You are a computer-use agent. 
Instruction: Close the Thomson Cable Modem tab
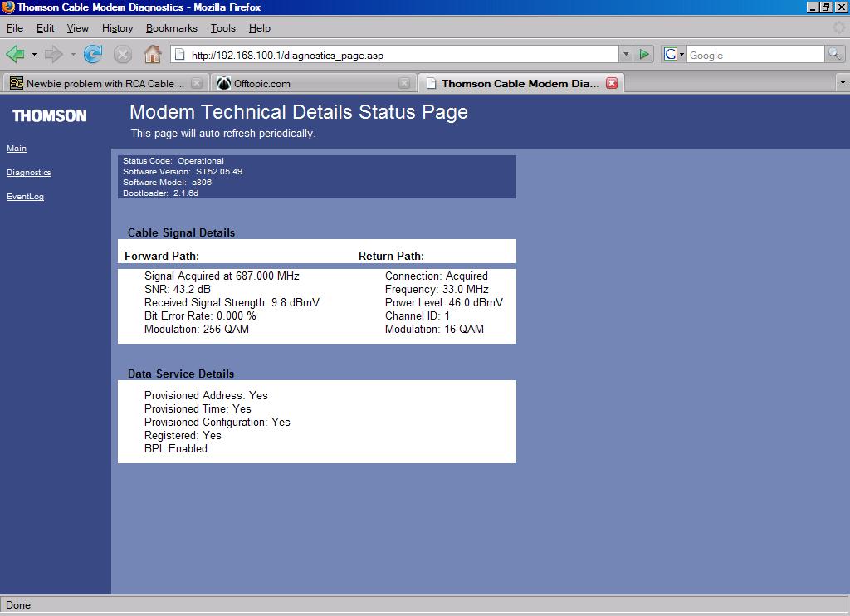coord(612,83)
